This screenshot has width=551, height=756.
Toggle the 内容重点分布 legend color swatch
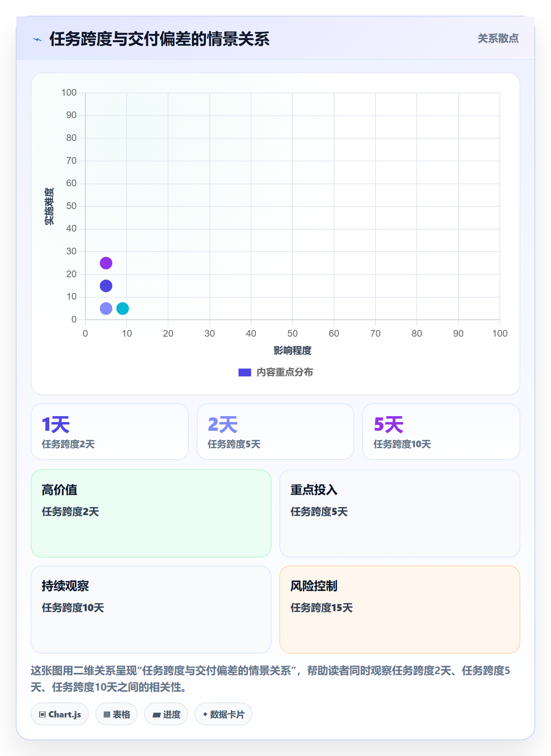[x=245, y=372]
